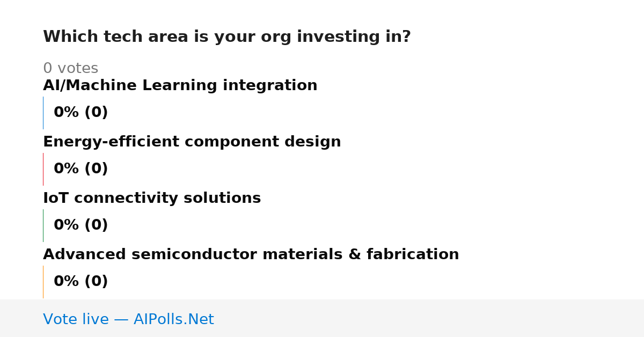Click 0% (0) result for AI/Machine Learning
Viewport: 644px width, 337px height.
coord(81,113)
